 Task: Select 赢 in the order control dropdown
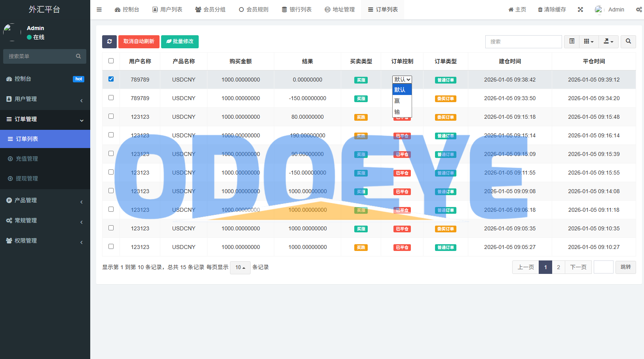coord(397,101)
